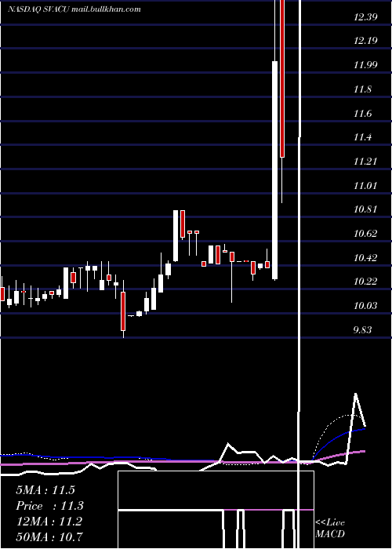Screen dimensions: 392x549
Task: Click the 12.19 price axis label
Action: (365, 41)
